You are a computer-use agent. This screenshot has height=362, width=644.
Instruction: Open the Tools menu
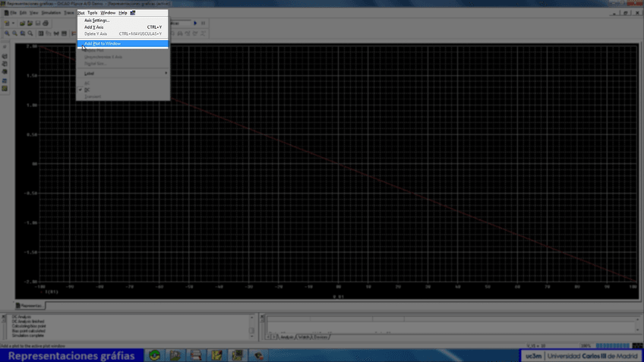pyautogui.click(x=92, y=13)
